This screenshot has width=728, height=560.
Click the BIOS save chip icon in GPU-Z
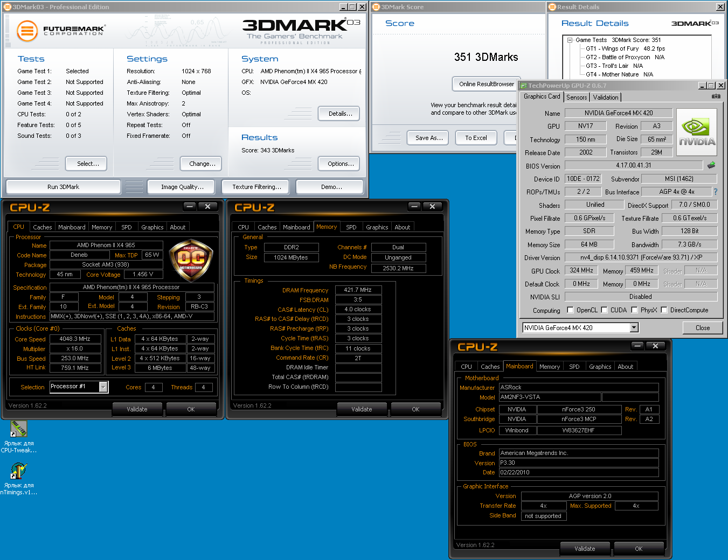click(711, 165)
